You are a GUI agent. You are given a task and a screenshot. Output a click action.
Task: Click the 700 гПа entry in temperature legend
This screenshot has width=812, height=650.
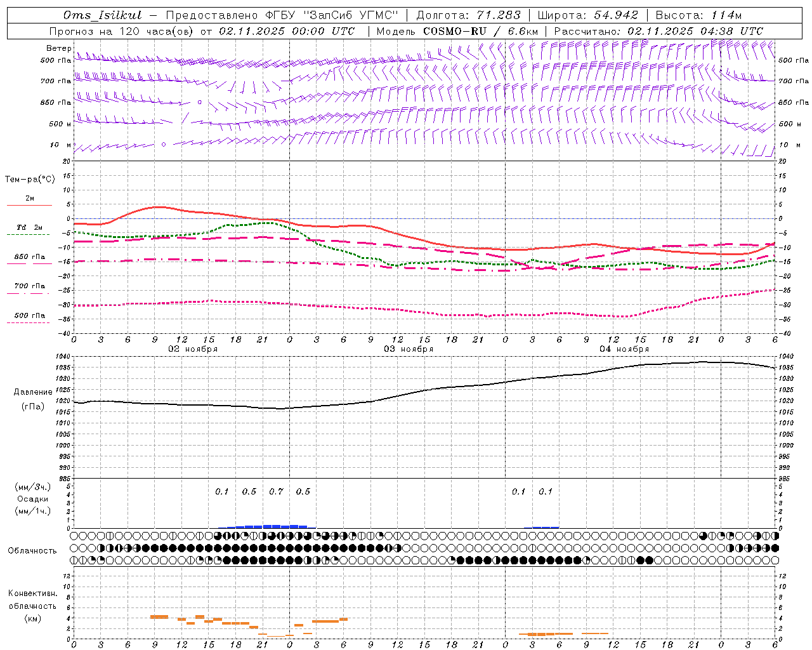click(29, 286)
